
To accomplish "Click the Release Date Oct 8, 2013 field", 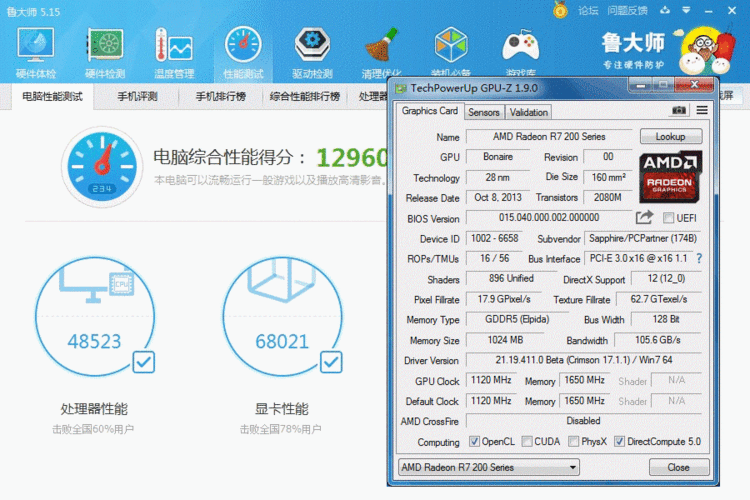I will [498, 198].
